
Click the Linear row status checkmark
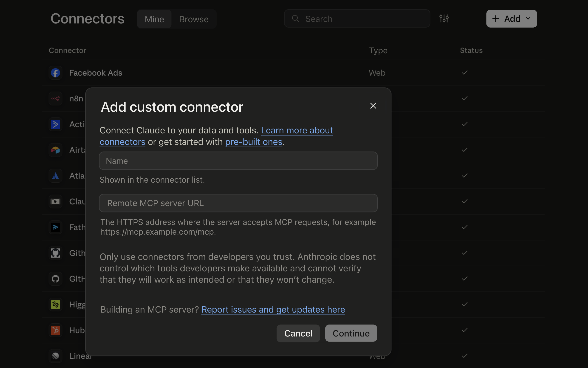click(464, 356)
